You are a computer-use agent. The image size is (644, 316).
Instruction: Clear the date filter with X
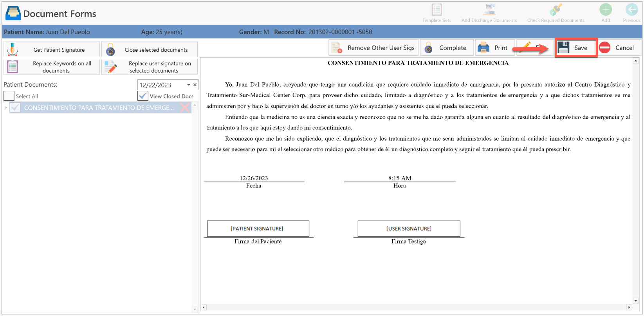195,85
